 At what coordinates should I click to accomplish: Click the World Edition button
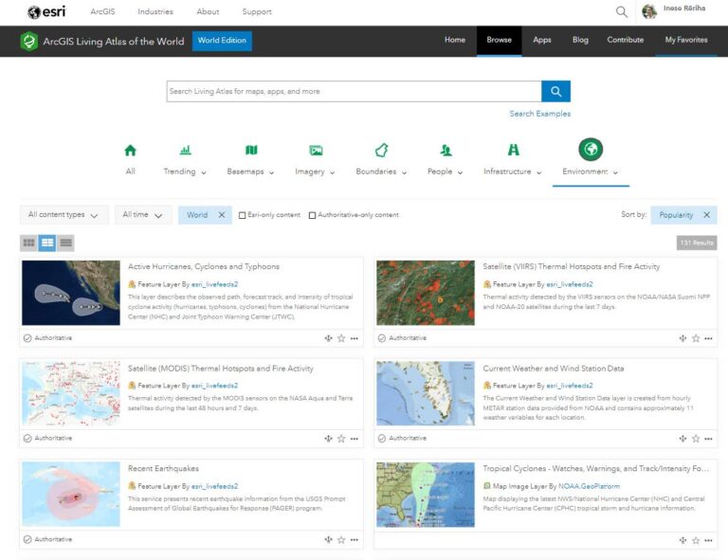(222, 41)
